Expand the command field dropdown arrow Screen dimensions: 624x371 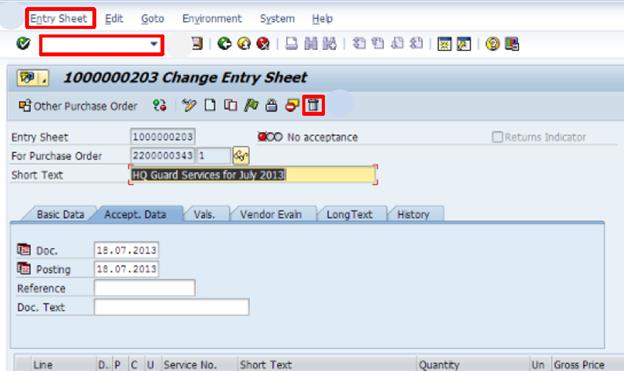[x=154, y=44]
